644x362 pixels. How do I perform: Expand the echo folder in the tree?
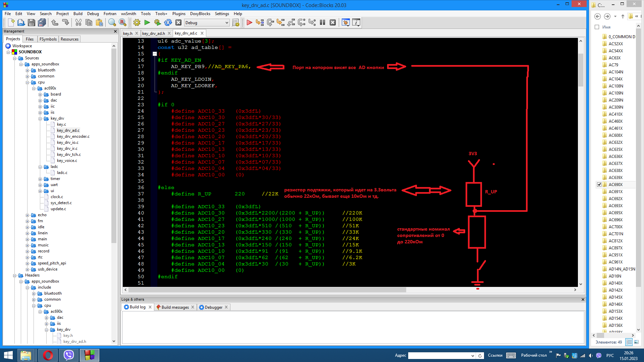tap(28, 215)
